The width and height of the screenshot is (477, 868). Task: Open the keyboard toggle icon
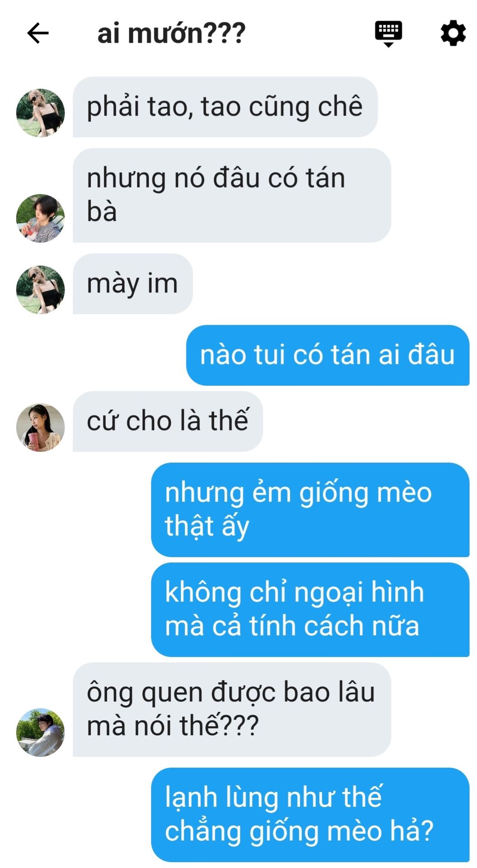pos(388,33)
